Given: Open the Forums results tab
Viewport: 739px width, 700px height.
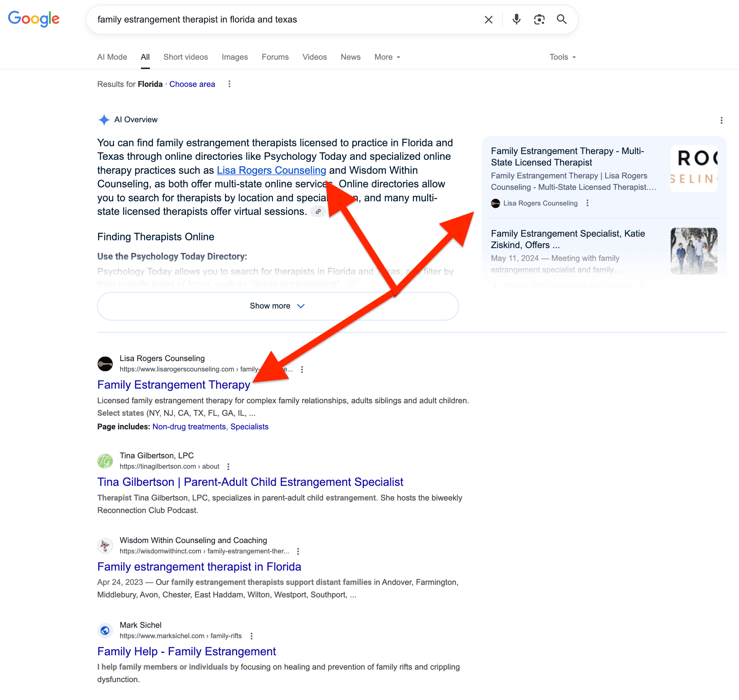Looking at the screenshot, I should pos(275,57).
